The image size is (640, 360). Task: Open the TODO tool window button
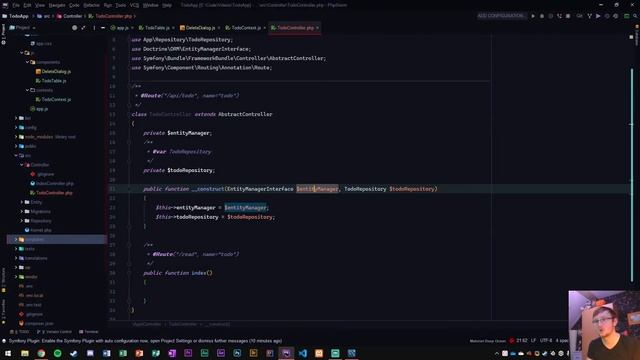[x=20, y=332]
